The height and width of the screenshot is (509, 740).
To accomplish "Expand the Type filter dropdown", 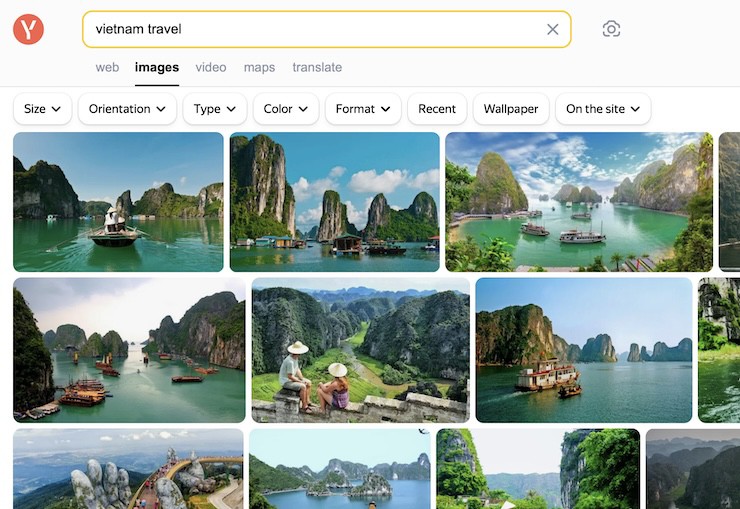I will pyautogui.click(x=215, y=109).
